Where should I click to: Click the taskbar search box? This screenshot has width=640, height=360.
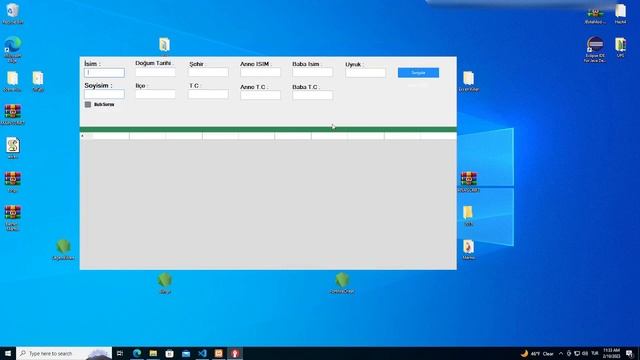coord(64,353)
